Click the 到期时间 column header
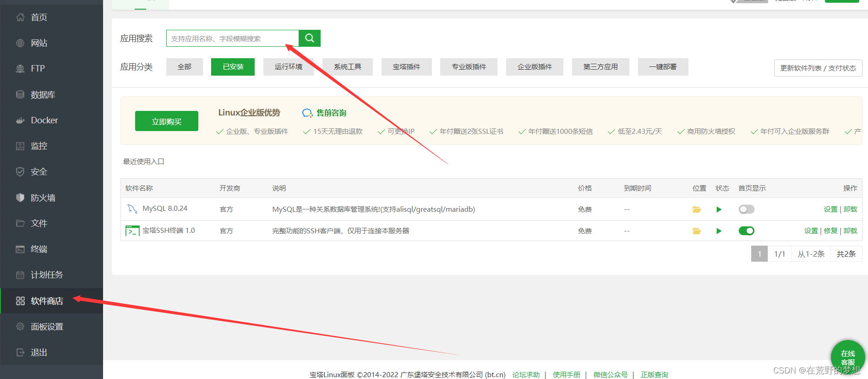Image resolution: width=868 pixels, height=379 pixels. 638,188
